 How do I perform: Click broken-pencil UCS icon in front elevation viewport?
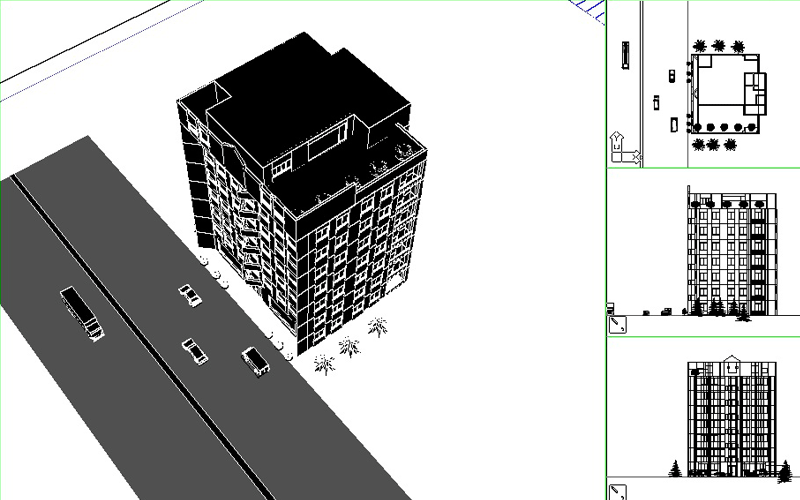point(617,492)
